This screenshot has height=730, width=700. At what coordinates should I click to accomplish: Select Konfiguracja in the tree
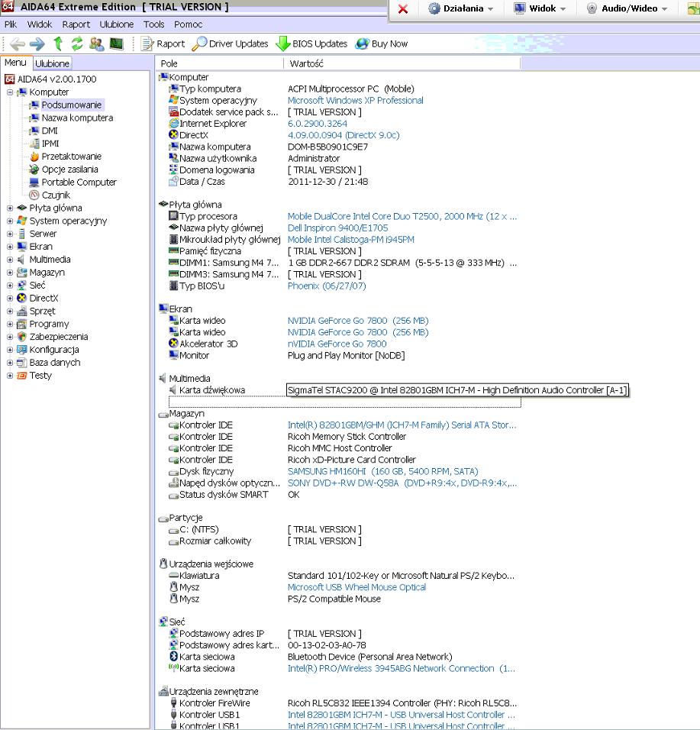(x=54, y=350)
